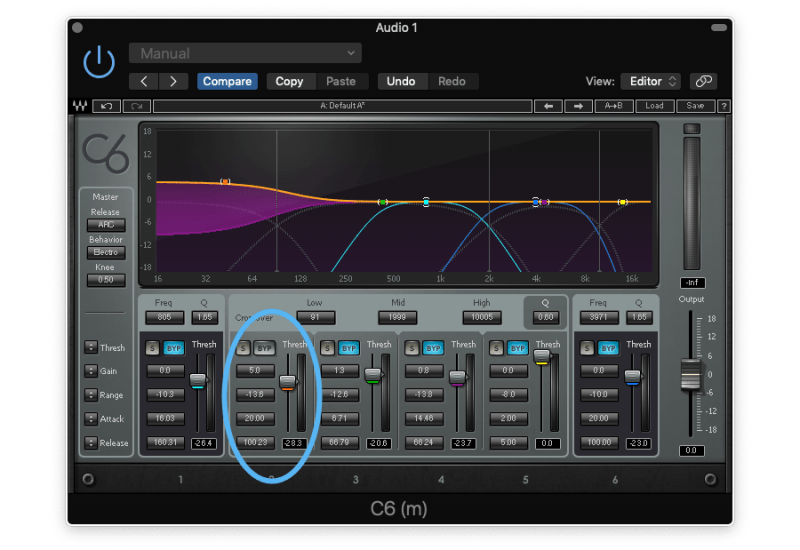
Task: Select the orange band marker on the graph
Action: 225,182
